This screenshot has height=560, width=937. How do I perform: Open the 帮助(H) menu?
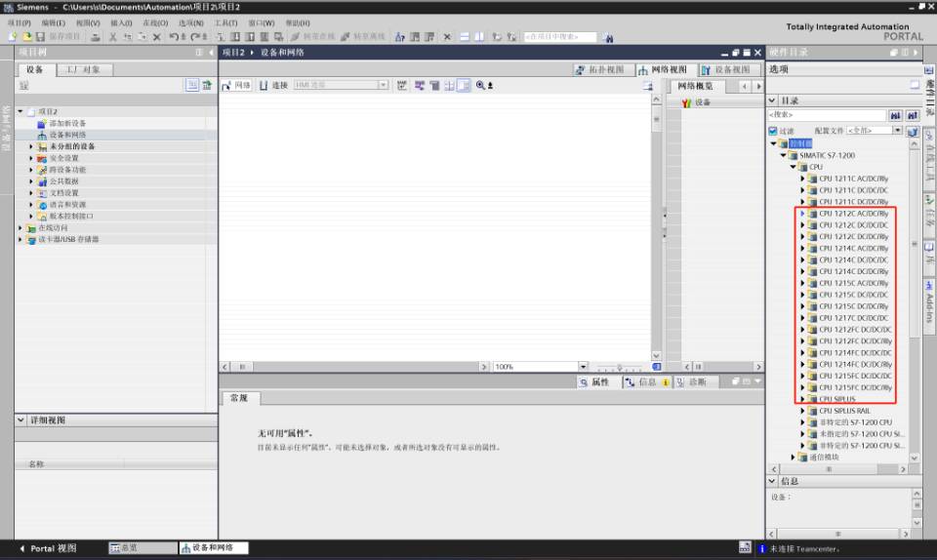[298, 22]
